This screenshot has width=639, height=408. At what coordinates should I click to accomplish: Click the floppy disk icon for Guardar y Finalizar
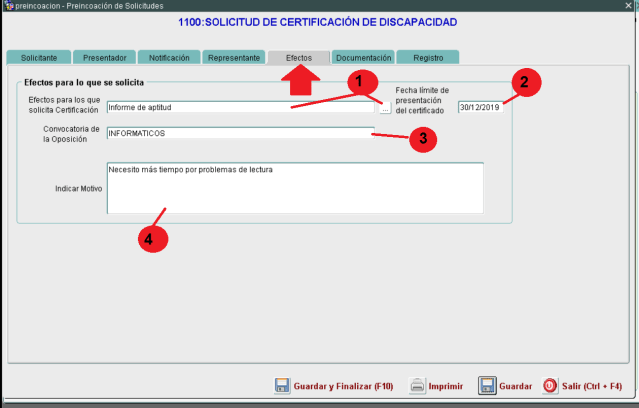pos(282,386)
